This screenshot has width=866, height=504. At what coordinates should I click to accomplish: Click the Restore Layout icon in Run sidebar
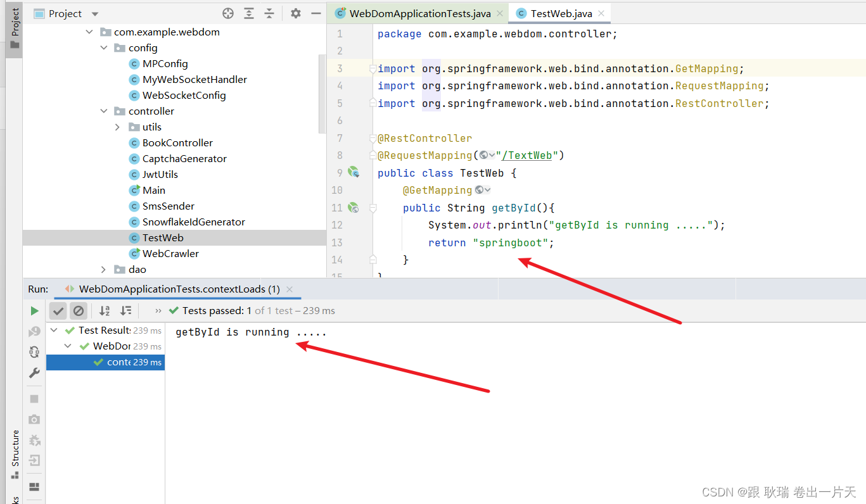(x=34, y=487)
